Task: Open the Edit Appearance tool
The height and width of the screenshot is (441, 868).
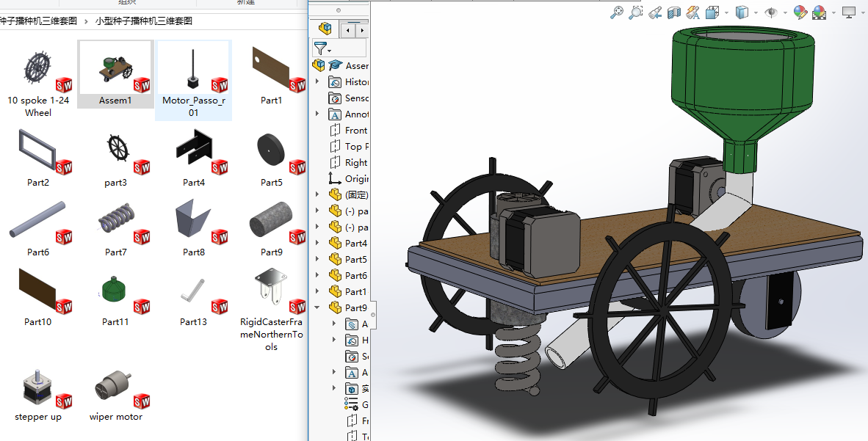Action: point(800,12)
